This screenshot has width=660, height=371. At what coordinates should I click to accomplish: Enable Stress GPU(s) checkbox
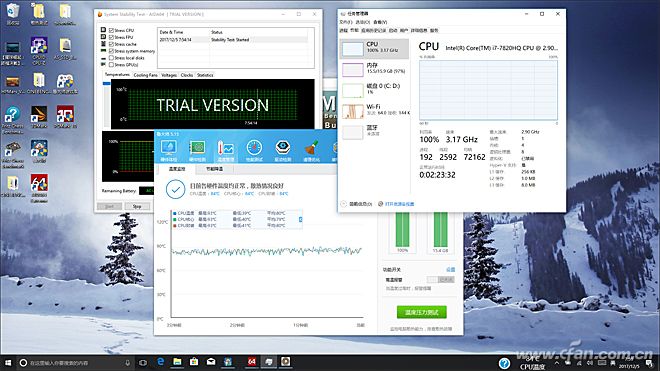click(112, 64)
